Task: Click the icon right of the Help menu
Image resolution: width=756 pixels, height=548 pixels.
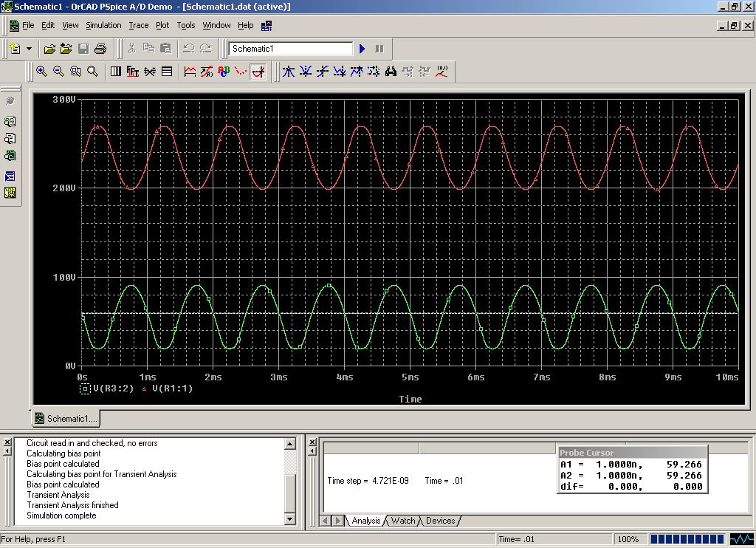Action: pyautogui.click(x=267, y=26)
